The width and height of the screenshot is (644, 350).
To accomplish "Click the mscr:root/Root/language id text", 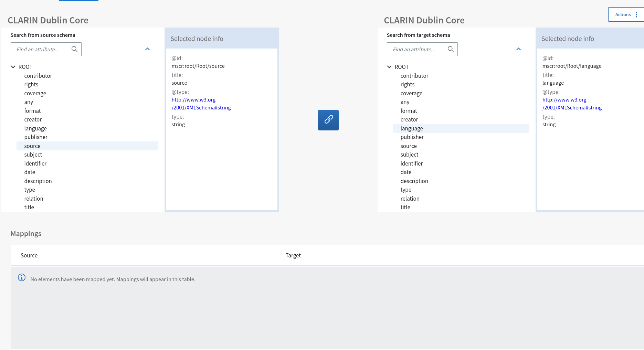I will click(x=572, y=66).
